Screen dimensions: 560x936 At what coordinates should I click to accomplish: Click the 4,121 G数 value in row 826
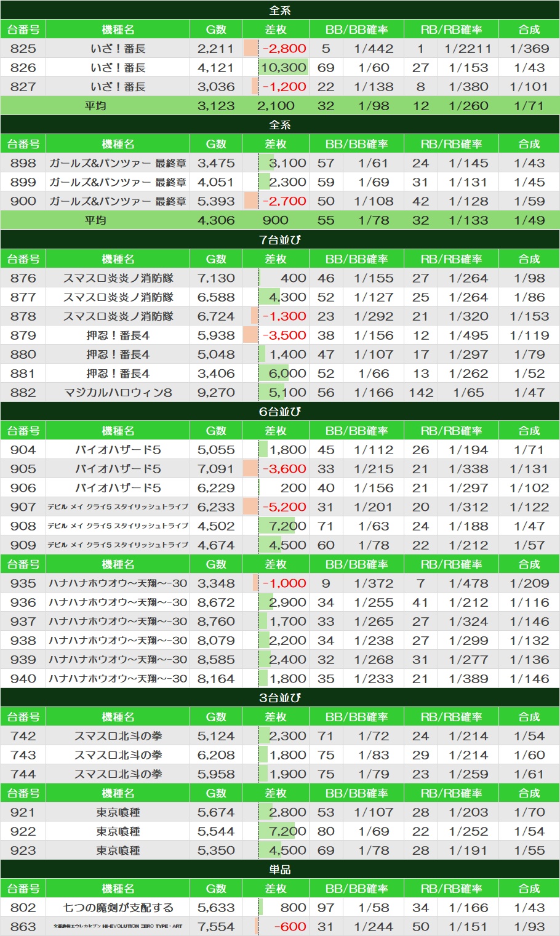[x=216, y=68]
